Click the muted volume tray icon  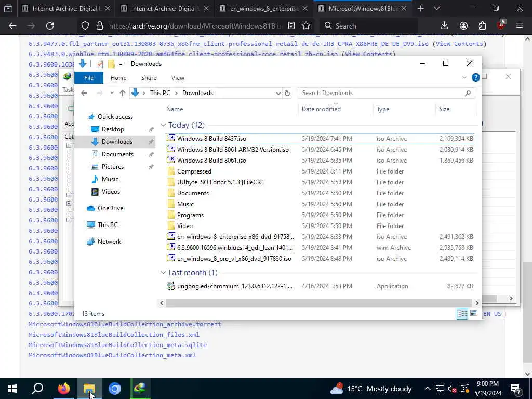click(453, 389)
